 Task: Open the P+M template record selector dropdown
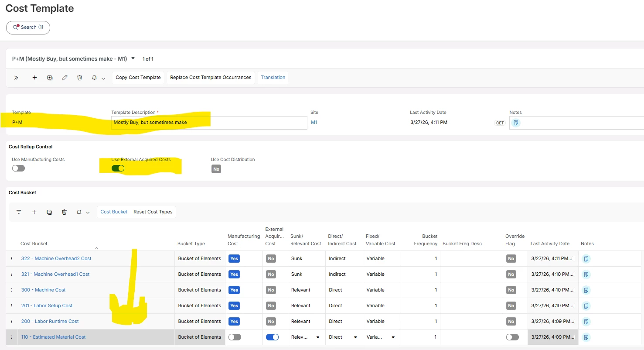pyautogui.click(x=133, y=58)
